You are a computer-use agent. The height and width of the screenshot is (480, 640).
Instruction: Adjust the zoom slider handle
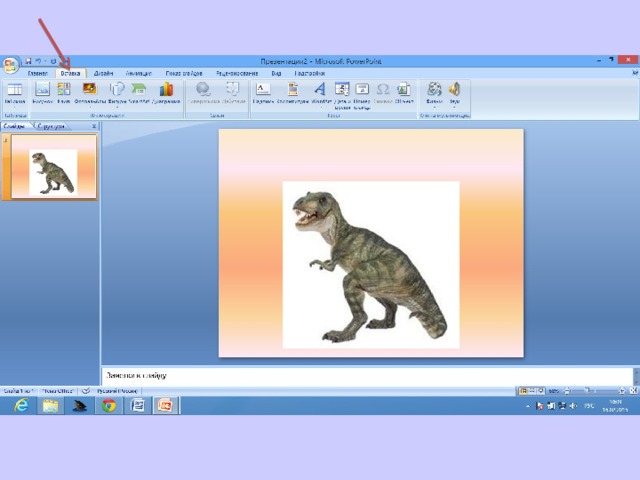click(x=587, y=391)
